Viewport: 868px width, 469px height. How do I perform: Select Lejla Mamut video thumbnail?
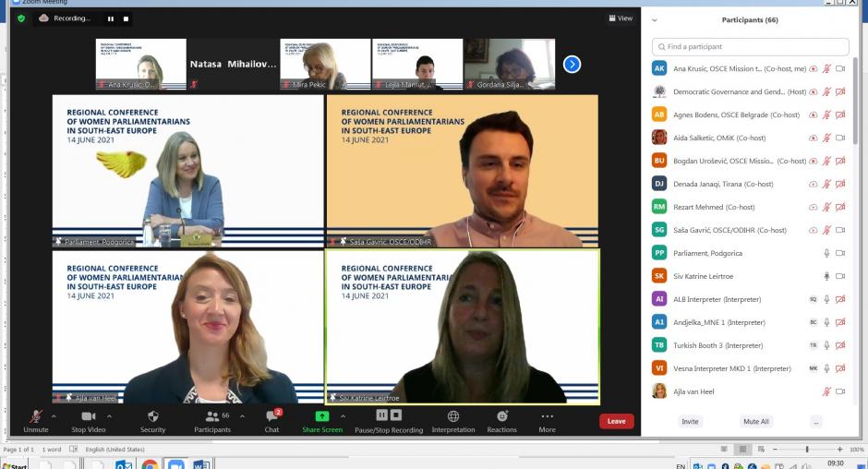tap(417, 65)
